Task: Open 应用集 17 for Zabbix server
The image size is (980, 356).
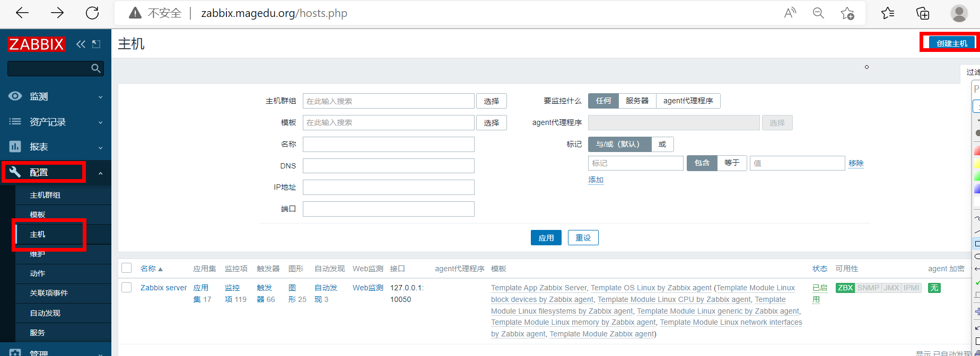Action: click(x=202, y=293)
